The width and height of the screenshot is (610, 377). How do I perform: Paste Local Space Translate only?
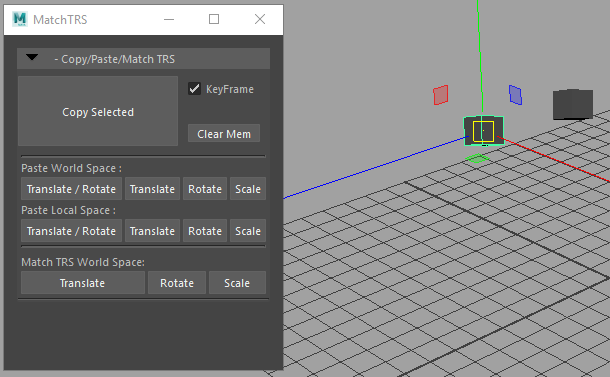(152, 231)
